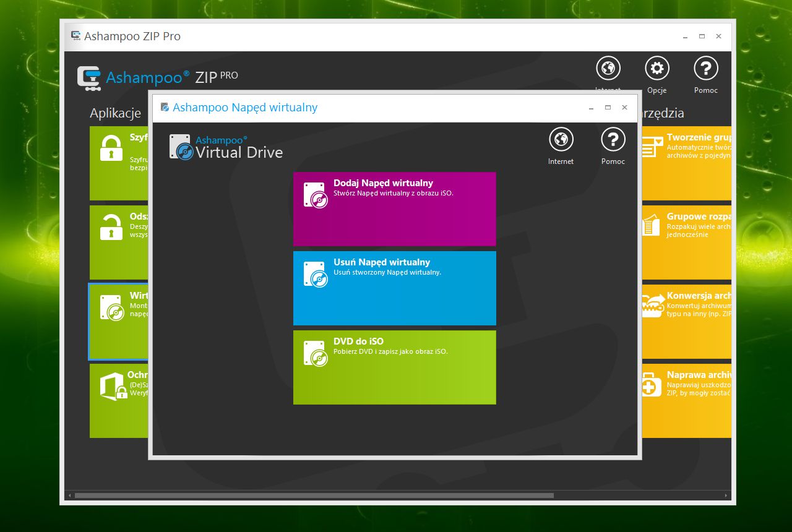This screenshot has width=792, height=532.
Task: Click the Ashampoo Napęd wirtualny window title
Action: 245,108
